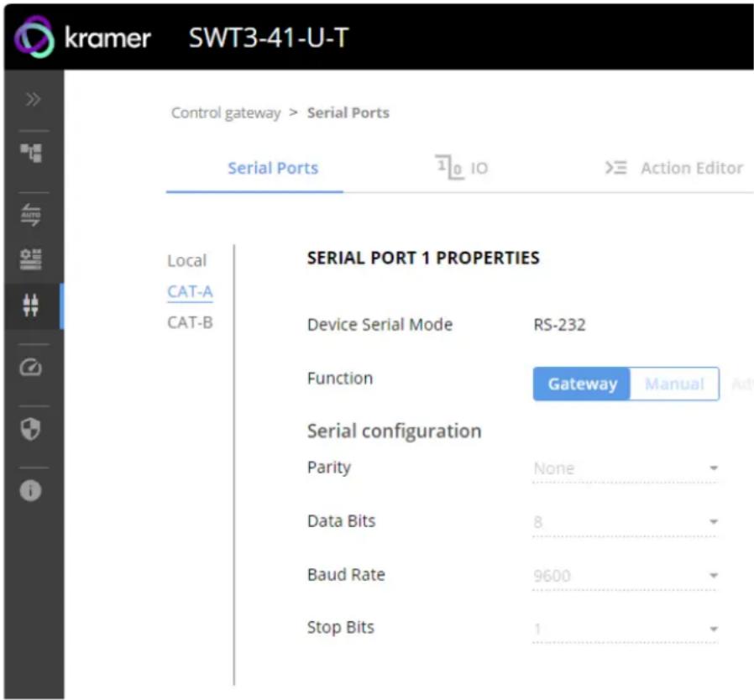
Task: Open the Parity dropdown
Action: pyautogui.click(x=626, y=468)
